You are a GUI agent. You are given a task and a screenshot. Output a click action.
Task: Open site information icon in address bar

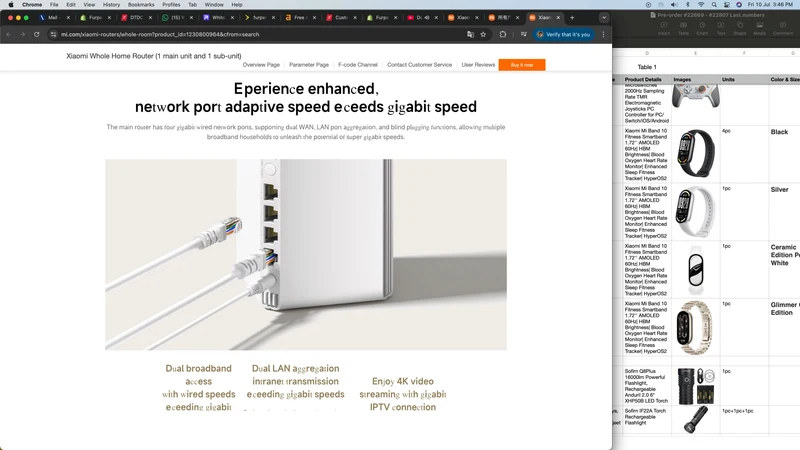click(x=54, y=34)
